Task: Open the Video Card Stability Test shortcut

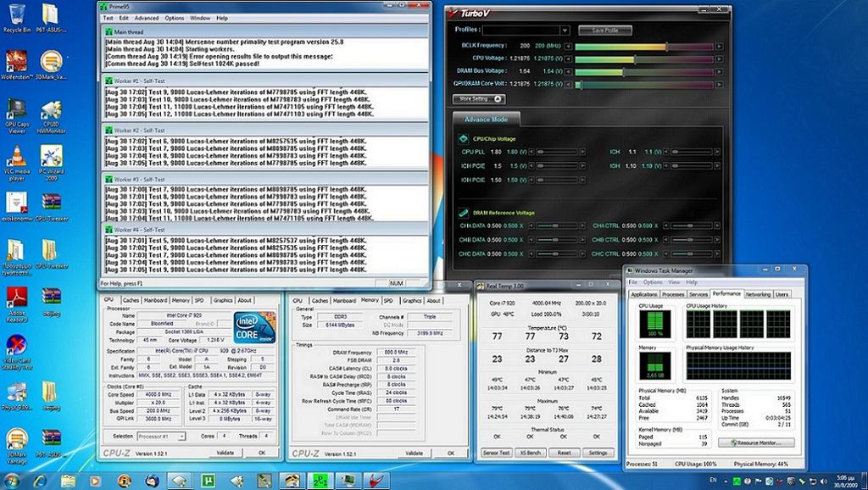Action: point(17,352)
